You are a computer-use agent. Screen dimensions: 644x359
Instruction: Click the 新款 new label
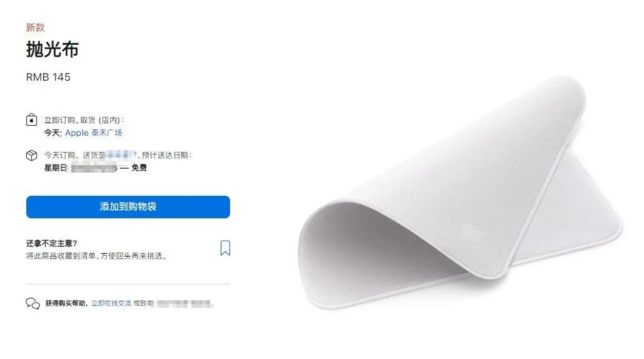click(35, 28)
